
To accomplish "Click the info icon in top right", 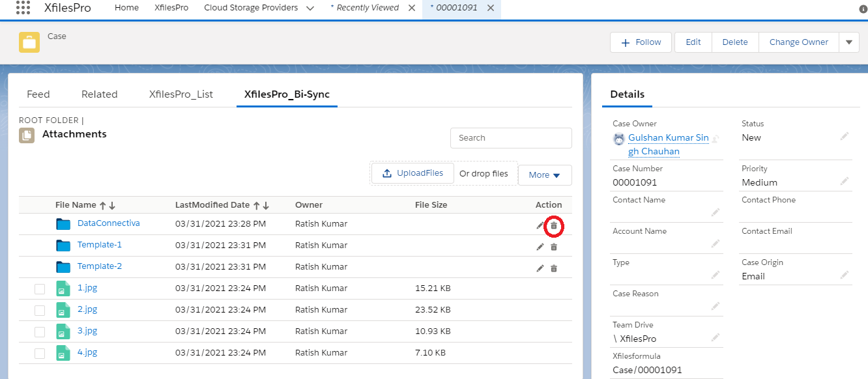I will [863, 10].
